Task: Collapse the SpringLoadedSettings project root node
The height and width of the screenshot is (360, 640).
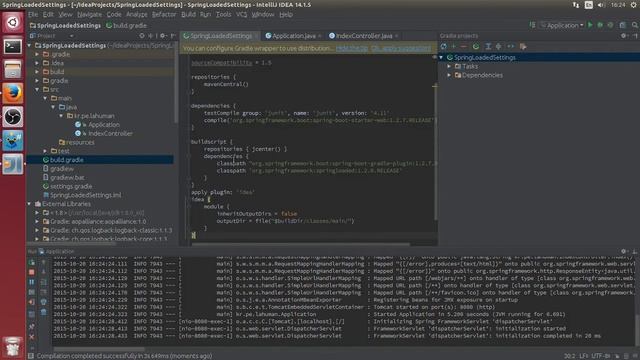Action: pos(30,45)
